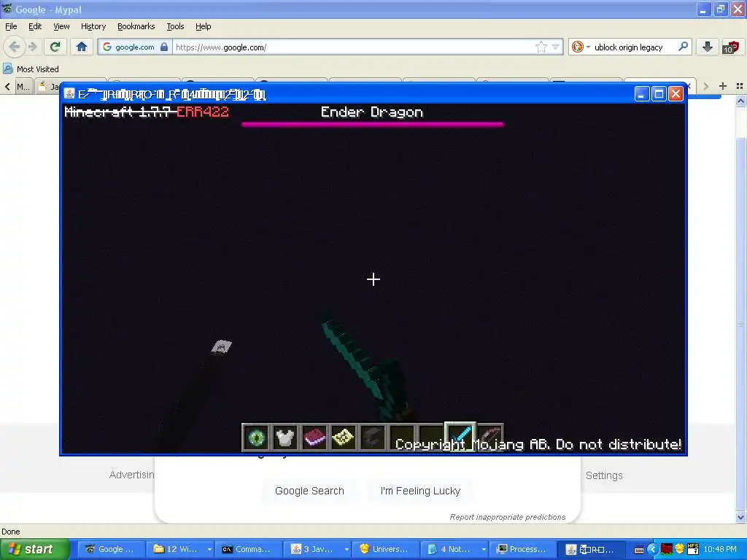
Task: Open the URL history dropdown arrow
Action: click(555, 47)
